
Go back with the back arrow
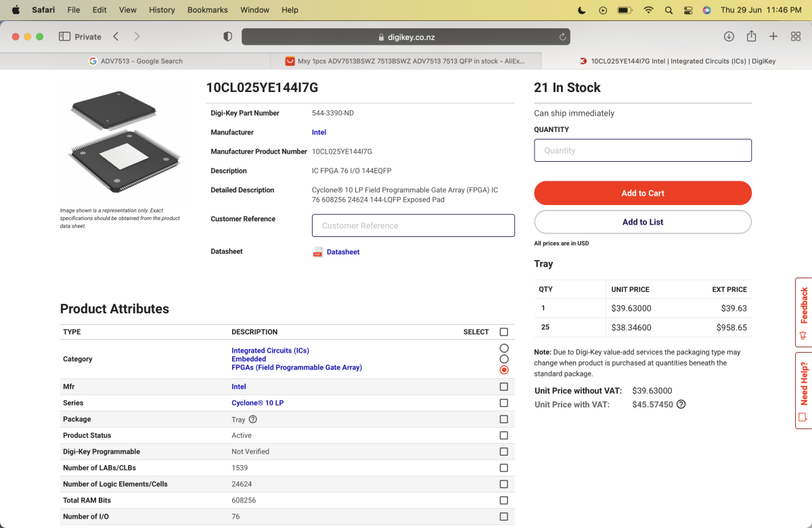point(116,37)
